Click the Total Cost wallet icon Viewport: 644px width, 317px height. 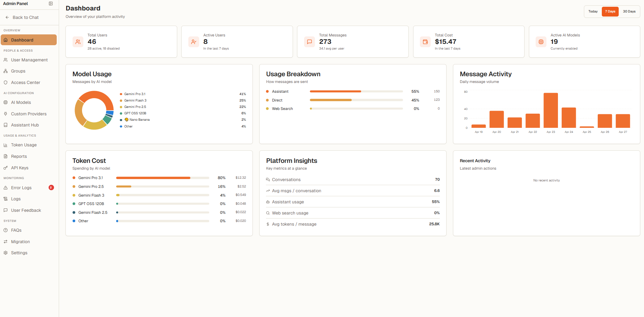click(x=425, y=42)
